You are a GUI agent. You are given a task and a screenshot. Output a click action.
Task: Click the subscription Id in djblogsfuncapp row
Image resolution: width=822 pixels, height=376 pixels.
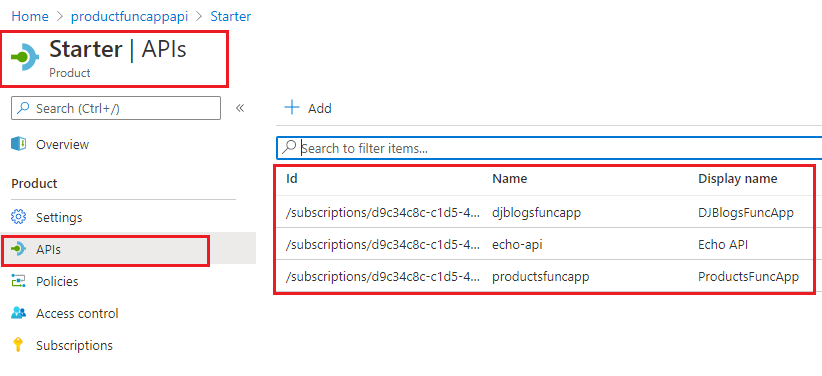click(383, 213)
